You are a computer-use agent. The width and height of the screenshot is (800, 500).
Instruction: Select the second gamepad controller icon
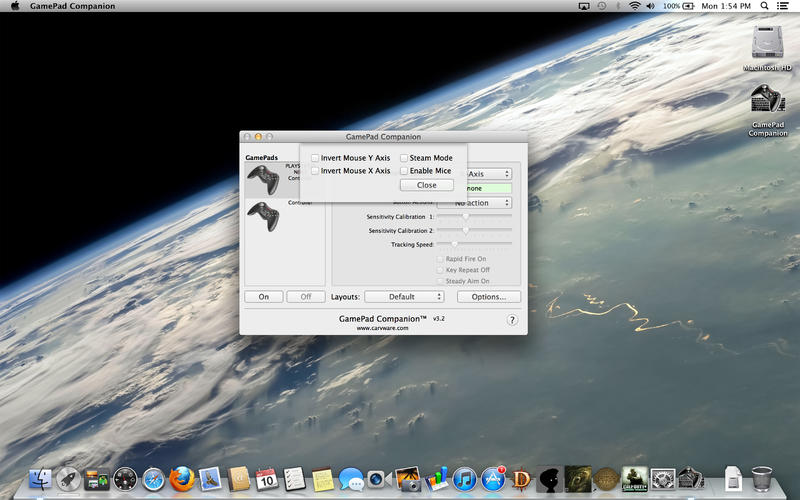263,216
